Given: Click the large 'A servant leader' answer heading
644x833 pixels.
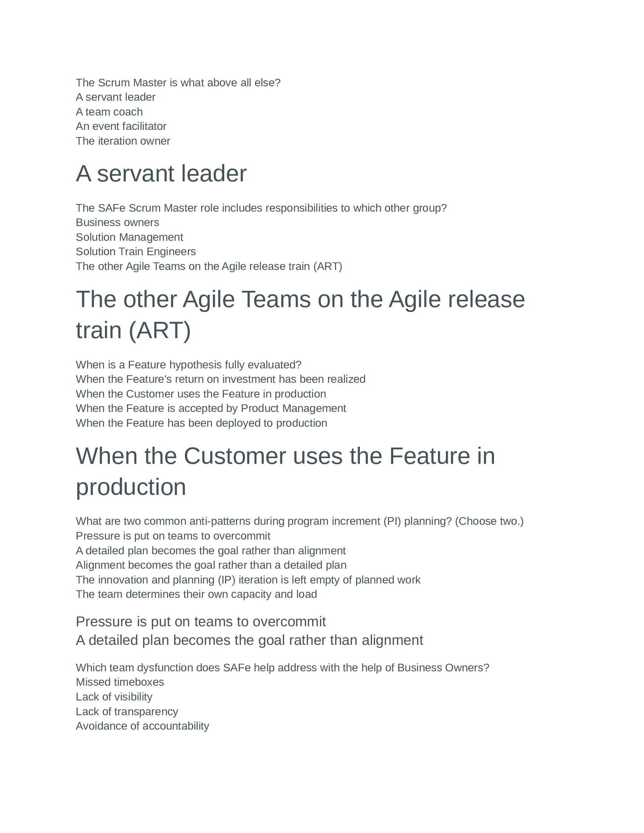Looking at the screenshot, I should [161, 174].
